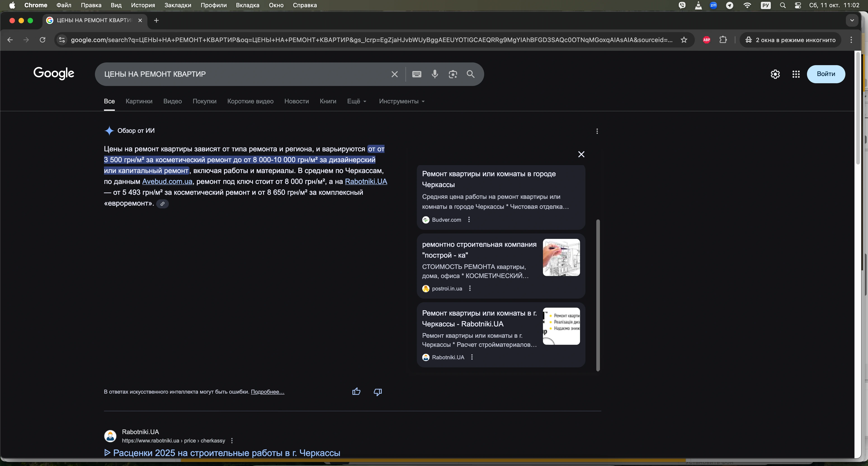
Task: Open the Chrome tab search chevron
Action: click(852, 20)
